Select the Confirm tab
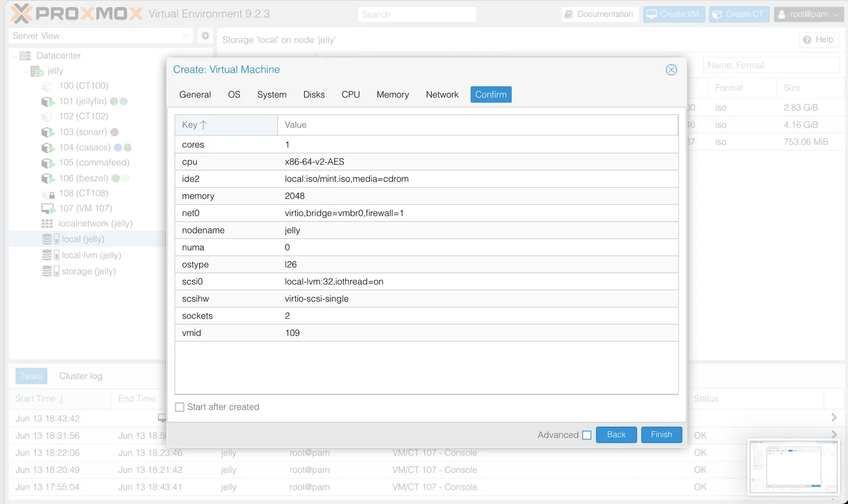Viewport: 848px width, 504px height. tap(491, 94)
